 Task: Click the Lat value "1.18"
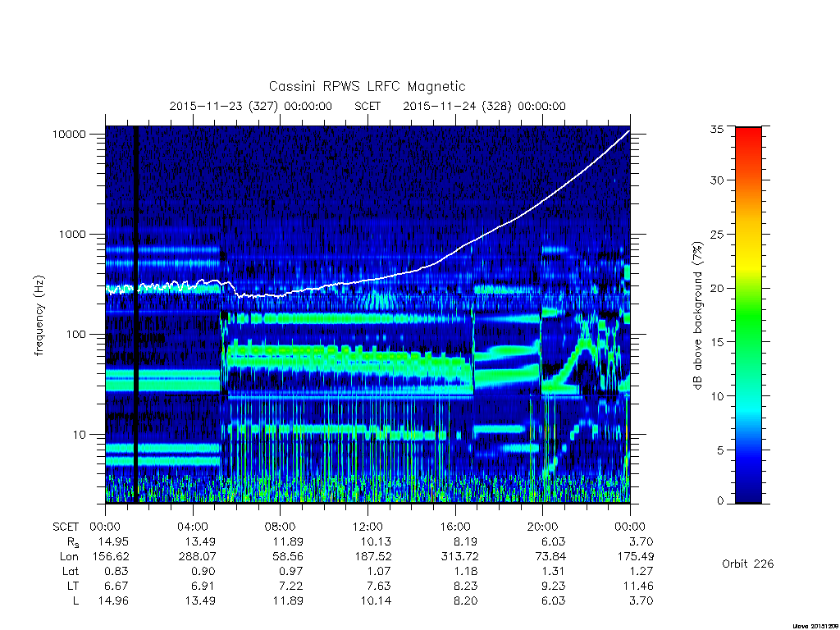coord(466,571)
